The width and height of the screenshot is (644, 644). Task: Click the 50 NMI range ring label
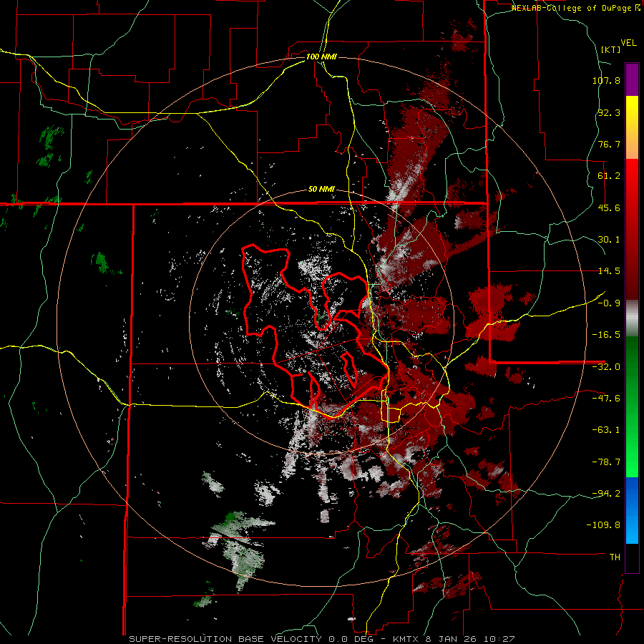(321, 190)
